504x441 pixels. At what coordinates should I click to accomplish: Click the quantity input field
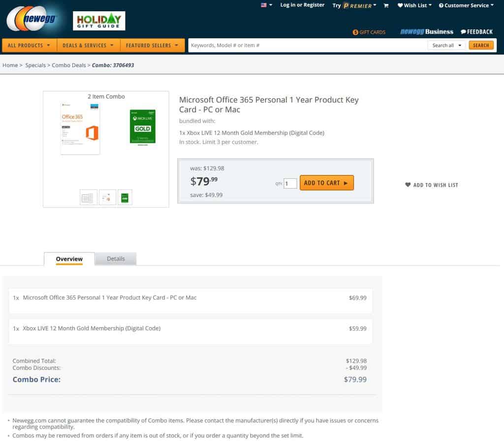[x=290, y=183]
